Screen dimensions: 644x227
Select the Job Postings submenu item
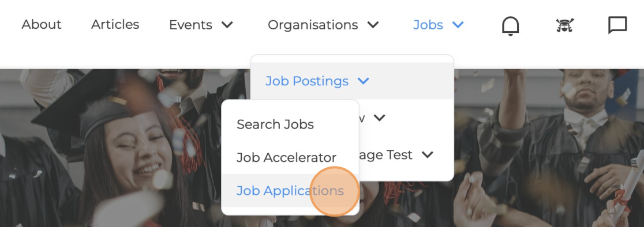307,81
